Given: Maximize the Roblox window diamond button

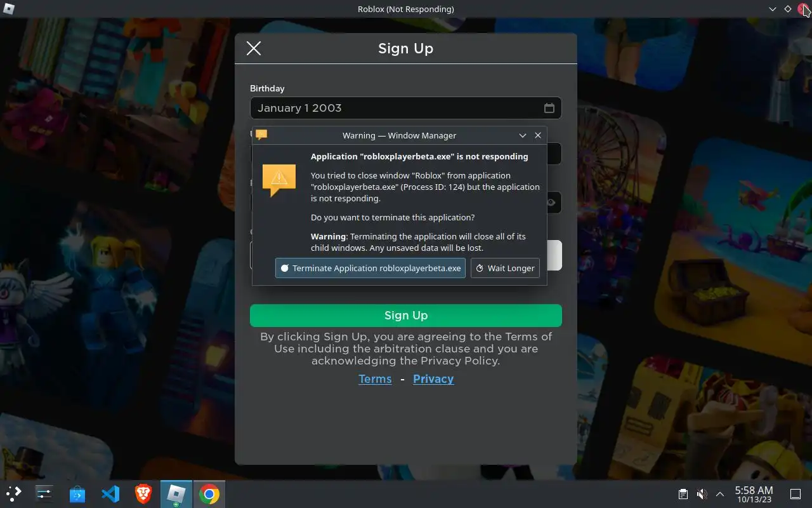Looking at the screenshot, I should [788, 9].
